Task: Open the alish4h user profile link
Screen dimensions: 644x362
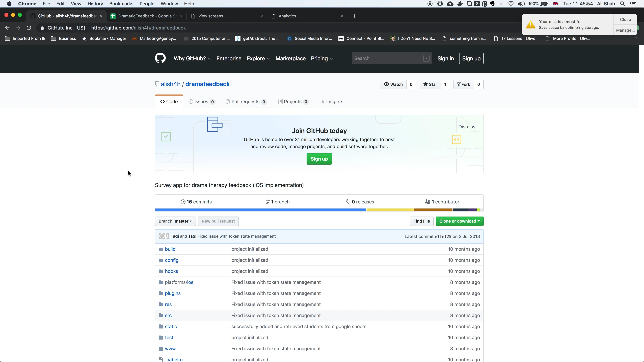Action: pyautogui.click(x=171, y=84)
